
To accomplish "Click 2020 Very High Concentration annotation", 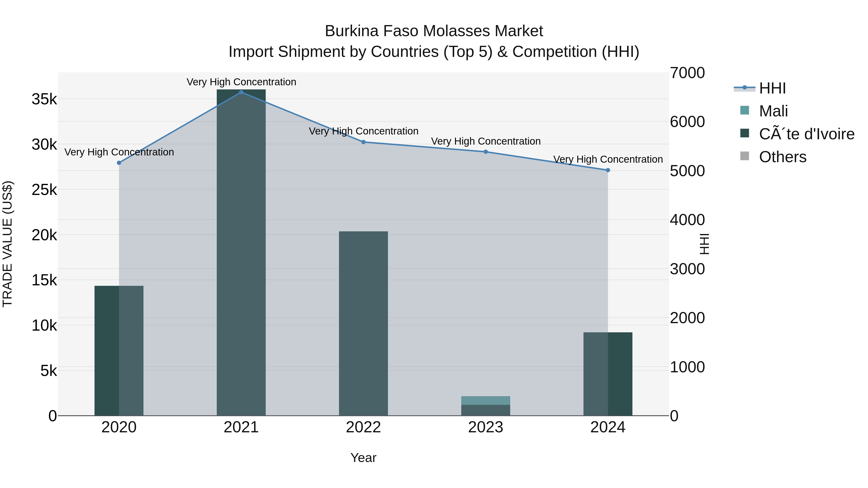I will coord(119,152).
